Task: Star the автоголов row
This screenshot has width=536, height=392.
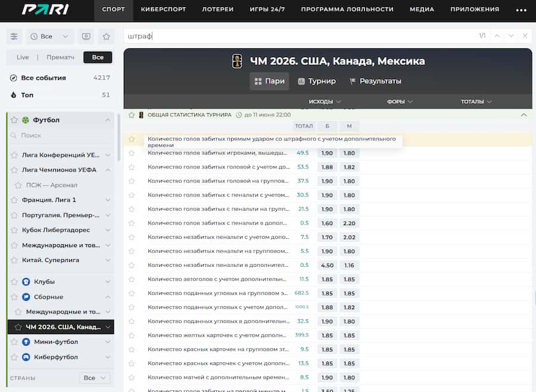Action: 132,279
